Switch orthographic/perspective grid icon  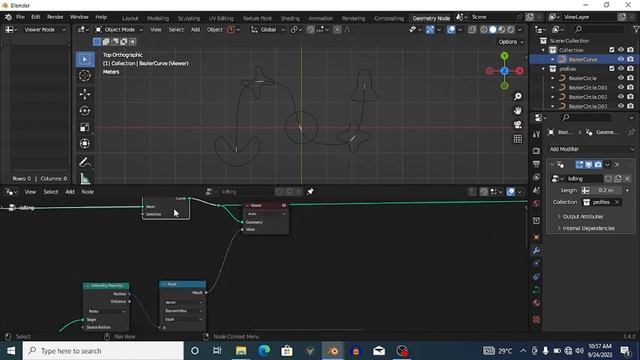[x=518, y=139]
